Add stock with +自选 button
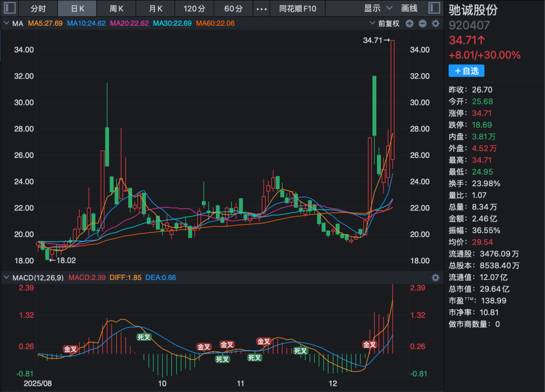Image resolution: width=545 pixels, height=392 pixels. 466,71
